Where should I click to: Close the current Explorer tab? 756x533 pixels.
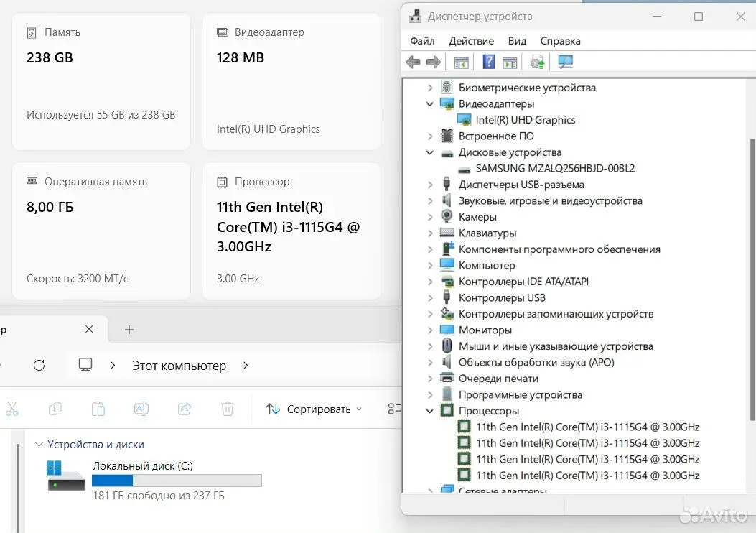click(89, 329)
